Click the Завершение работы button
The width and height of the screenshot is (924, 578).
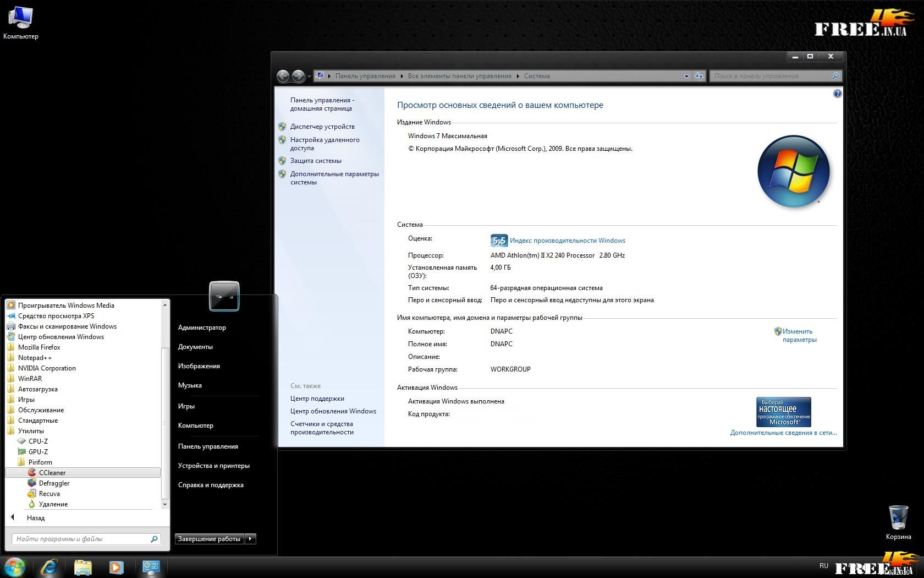tap(209, 539)
